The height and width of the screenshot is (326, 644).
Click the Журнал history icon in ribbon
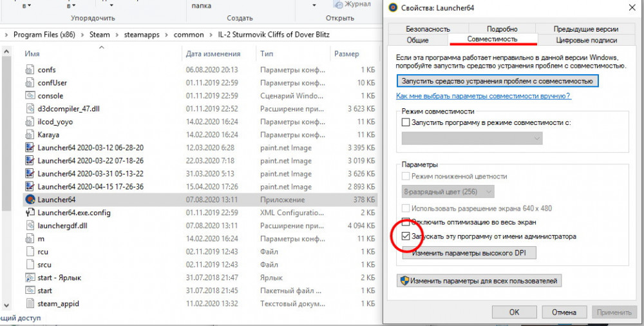(339, 5)
